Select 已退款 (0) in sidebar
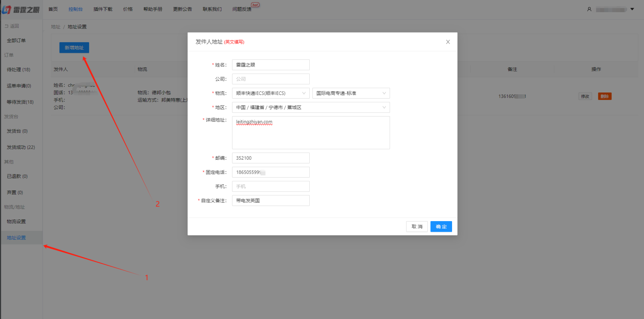Viewport: 644px width, 319px height. tap(17, 176)
